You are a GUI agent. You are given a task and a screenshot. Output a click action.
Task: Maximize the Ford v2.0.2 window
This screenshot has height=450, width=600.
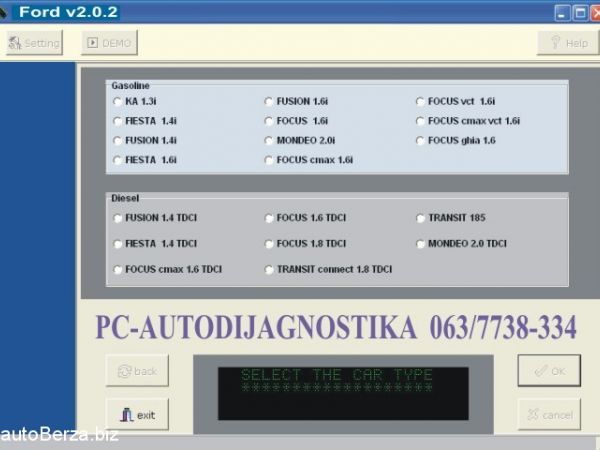[580, 13]
